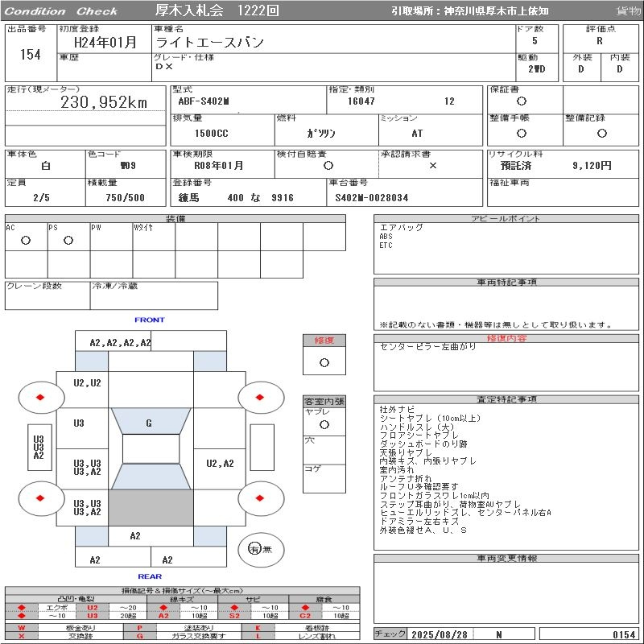Click the Condition Check title
644x644 pixels.
(x=60, y=11)
